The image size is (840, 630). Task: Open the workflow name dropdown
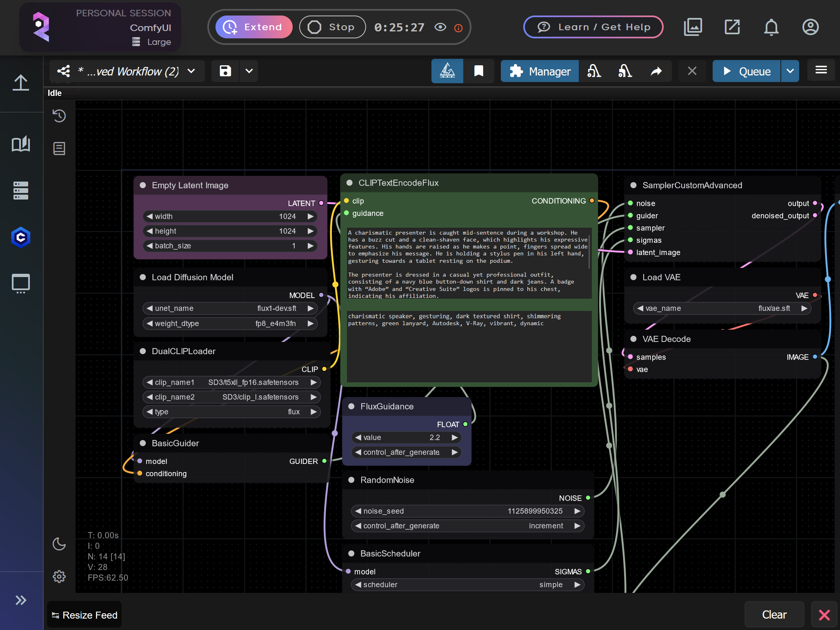[x=192, y=71]
